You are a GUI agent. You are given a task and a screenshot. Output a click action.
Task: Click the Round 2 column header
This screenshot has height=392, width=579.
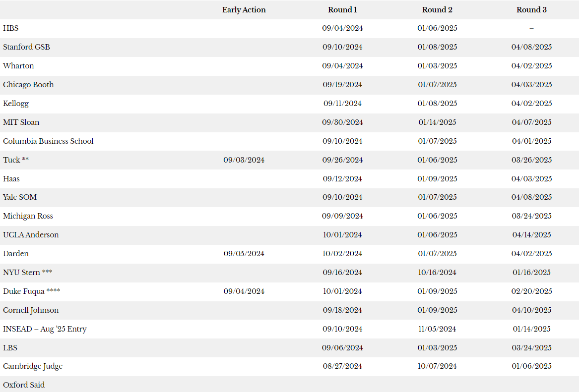[437, 10]
